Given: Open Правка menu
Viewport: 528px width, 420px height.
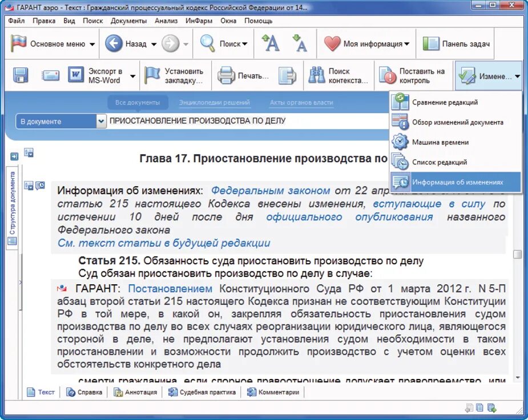Looking at the screenshot, I should click(x=44, y=21).
